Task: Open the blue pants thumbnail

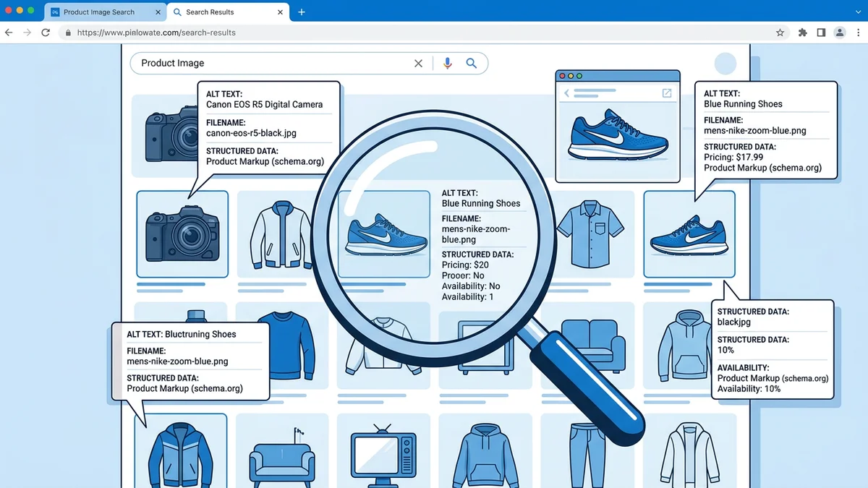Action: pos(587,451)
